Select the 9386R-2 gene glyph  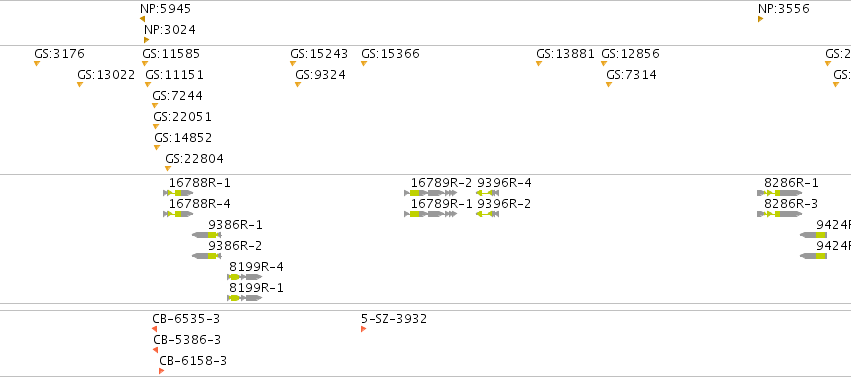click(x=207, y=256)
